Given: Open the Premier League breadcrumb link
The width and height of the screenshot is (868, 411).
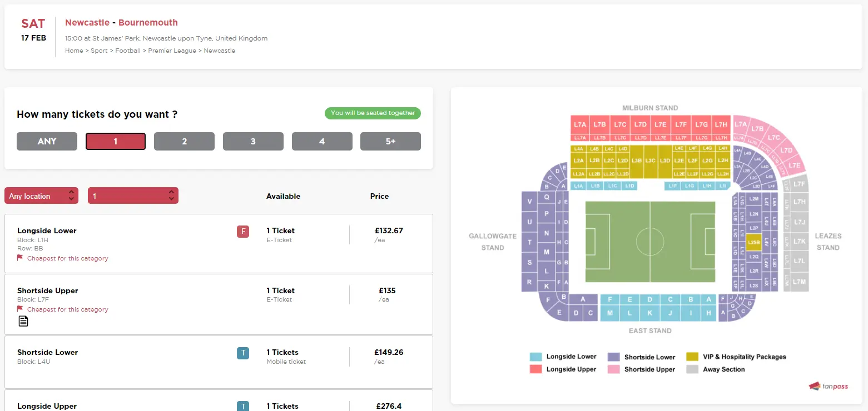Looking at the screenshot, I should tap(172, 51).
